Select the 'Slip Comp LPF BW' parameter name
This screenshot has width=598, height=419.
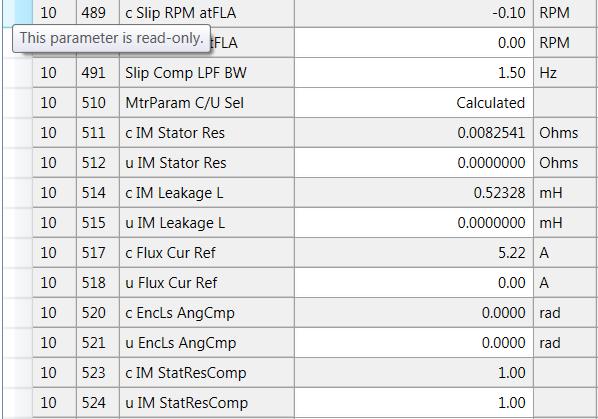pos(186,73)
